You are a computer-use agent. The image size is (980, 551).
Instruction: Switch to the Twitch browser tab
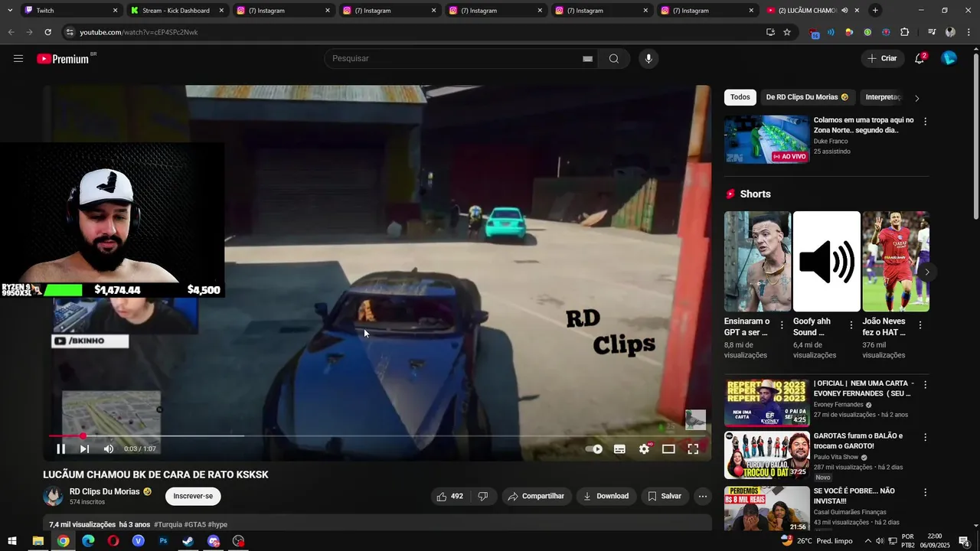69,11
